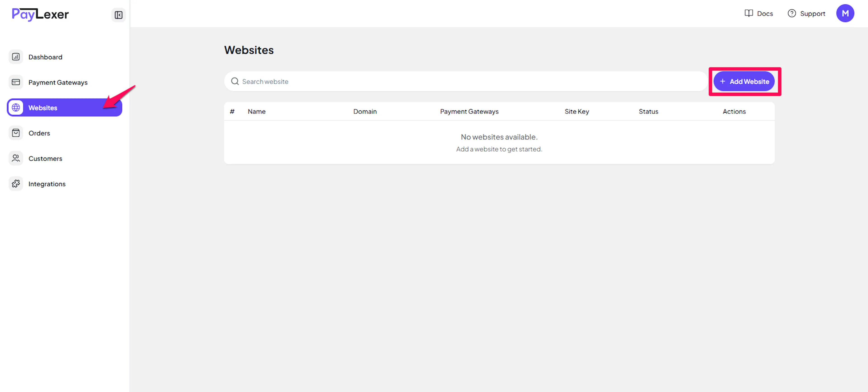The height and width of the screenshot is (392, 868).
Task: Open the Customers section
Action: coord(45,158)
